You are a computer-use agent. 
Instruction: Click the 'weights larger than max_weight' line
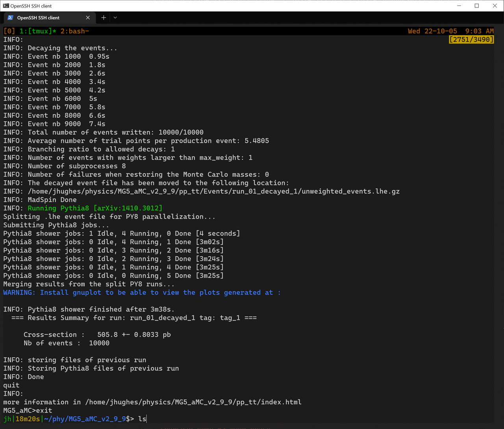(x=128, y=158)
